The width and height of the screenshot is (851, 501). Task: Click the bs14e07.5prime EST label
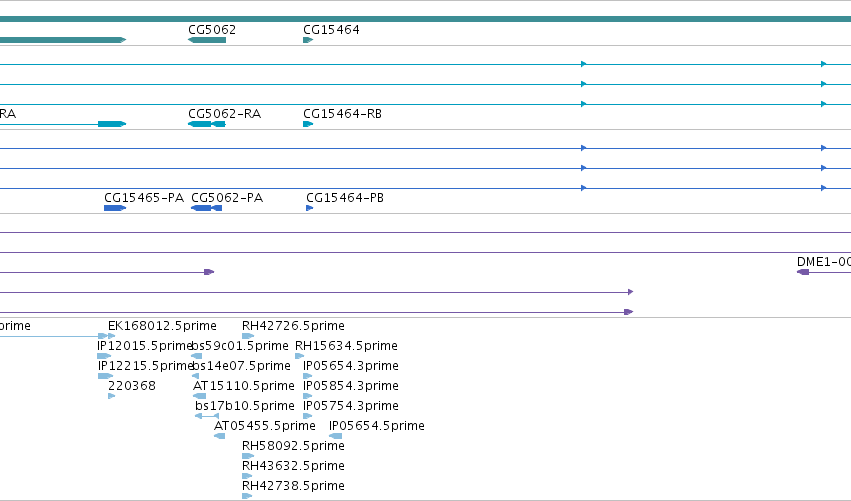pos(242,366)
